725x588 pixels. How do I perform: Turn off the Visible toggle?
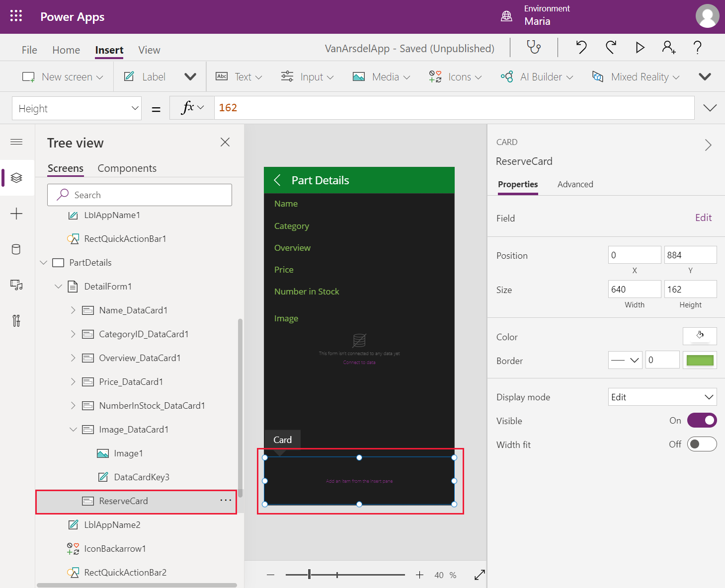pyautogui.click(x=702, y=421)
